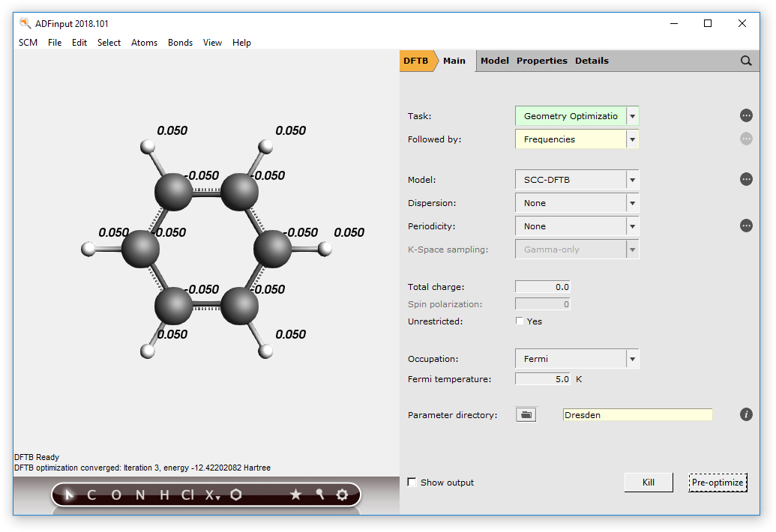The width and height of the screenshot is (776, 532).
Task: Click the Pre-optimize button
Action: (x=718, y=483)
